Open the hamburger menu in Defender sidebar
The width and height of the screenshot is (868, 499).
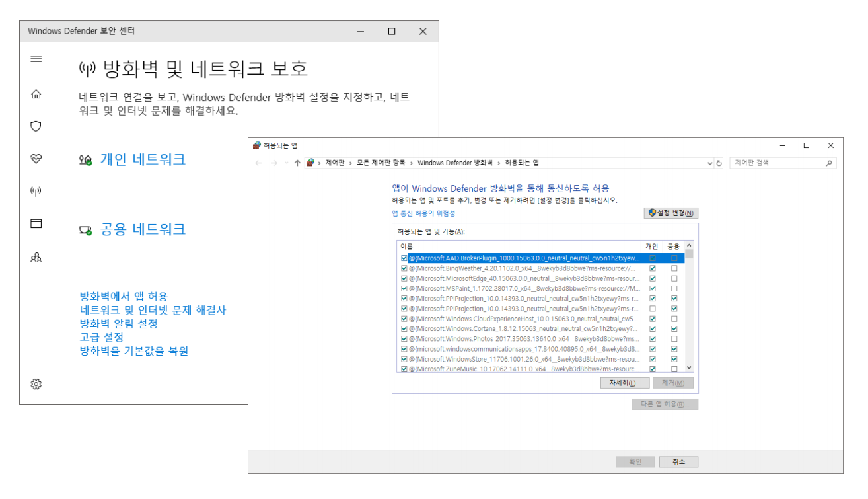pyautogui.click(x=36, y=59)
